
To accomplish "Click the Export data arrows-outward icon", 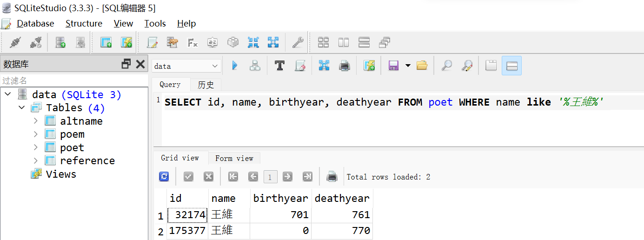I will [x=273, y=43].
